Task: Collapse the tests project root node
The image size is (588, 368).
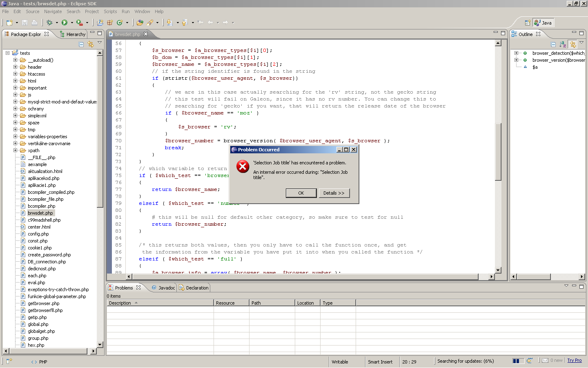Action: [7, 53]
